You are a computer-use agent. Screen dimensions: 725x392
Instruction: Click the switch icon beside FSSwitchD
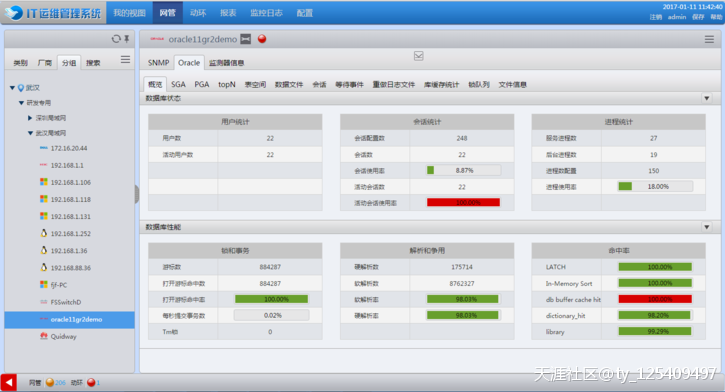(43, 302)
